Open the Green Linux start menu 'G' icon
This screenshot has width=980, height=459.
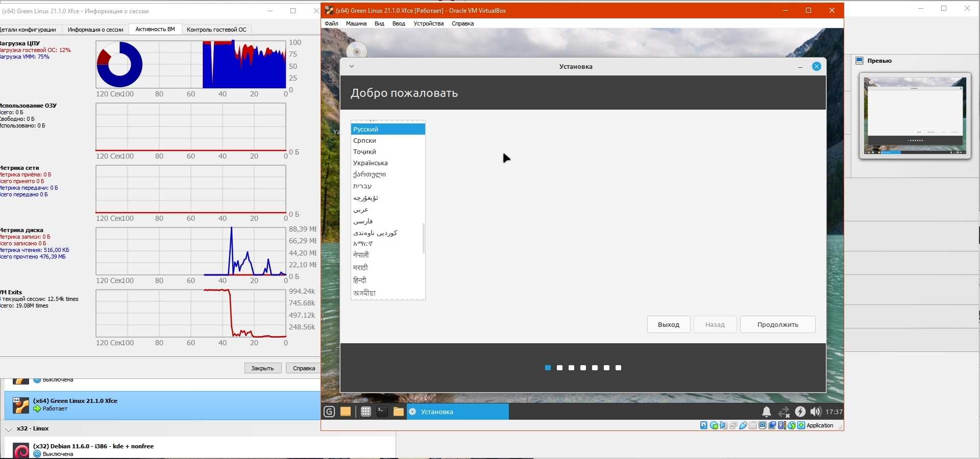(x=329, y=412)
